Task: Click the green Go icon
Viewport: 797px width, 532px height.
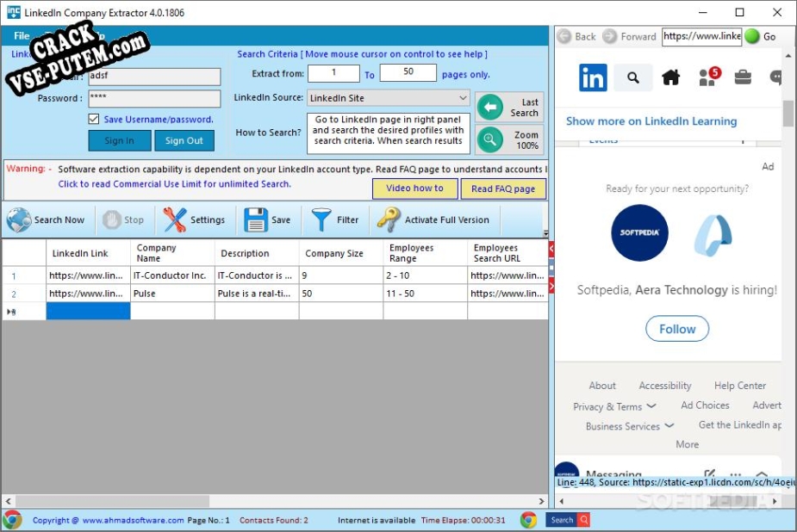Action: [x=752, y=36]
